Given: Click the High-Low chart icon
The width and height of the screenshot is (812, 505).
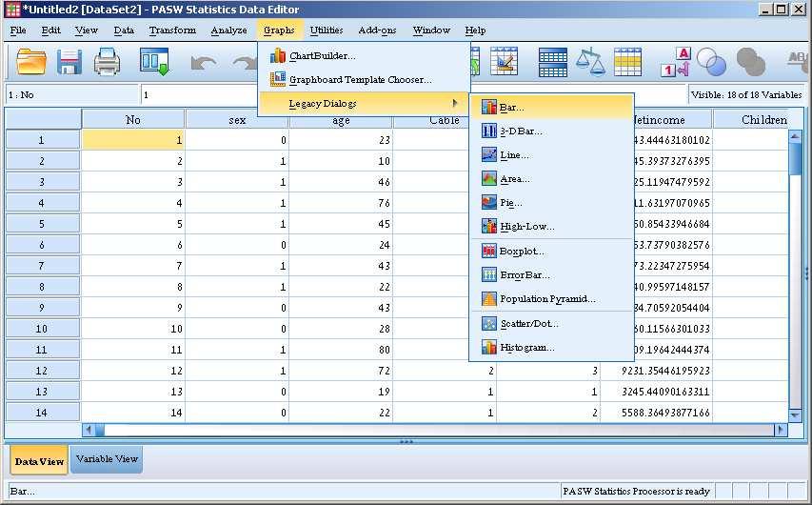Looking at the screenshot, I should [x=489, y=226].
